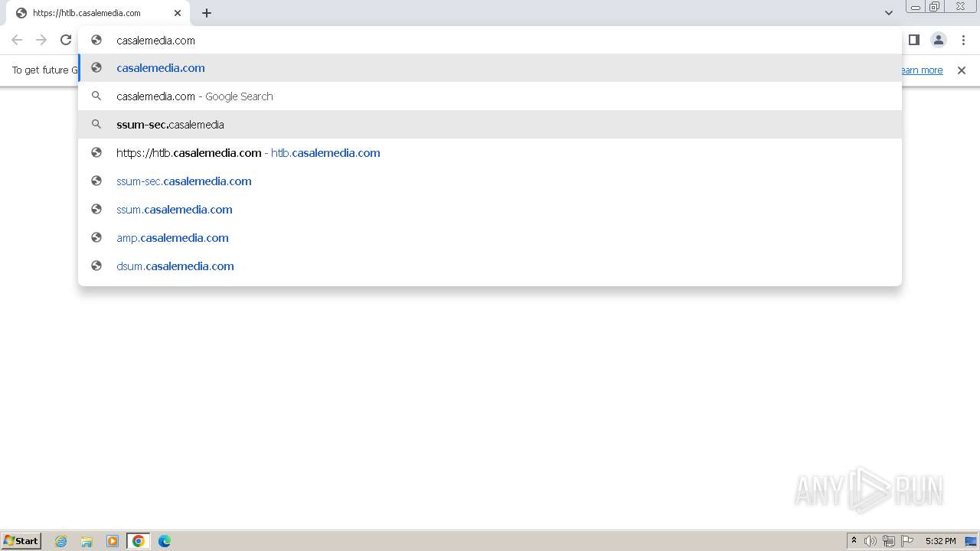Open the tab search dropdown arrow
980x551 pixels.
click(888, 13)
